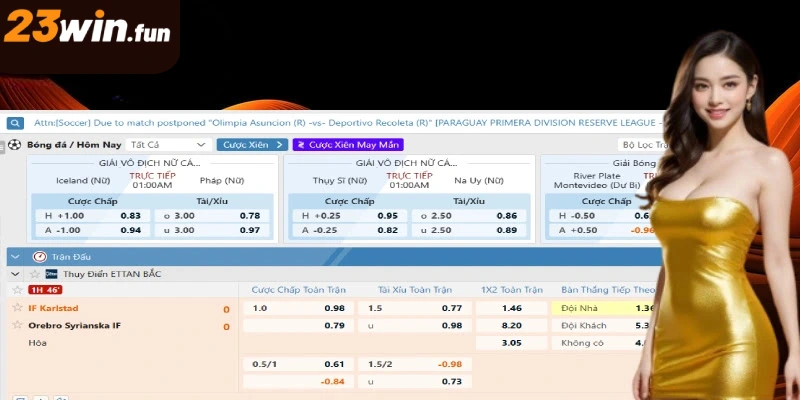Open the Tất Cả dropdown
800x400 pixels.
click(167, 145)
